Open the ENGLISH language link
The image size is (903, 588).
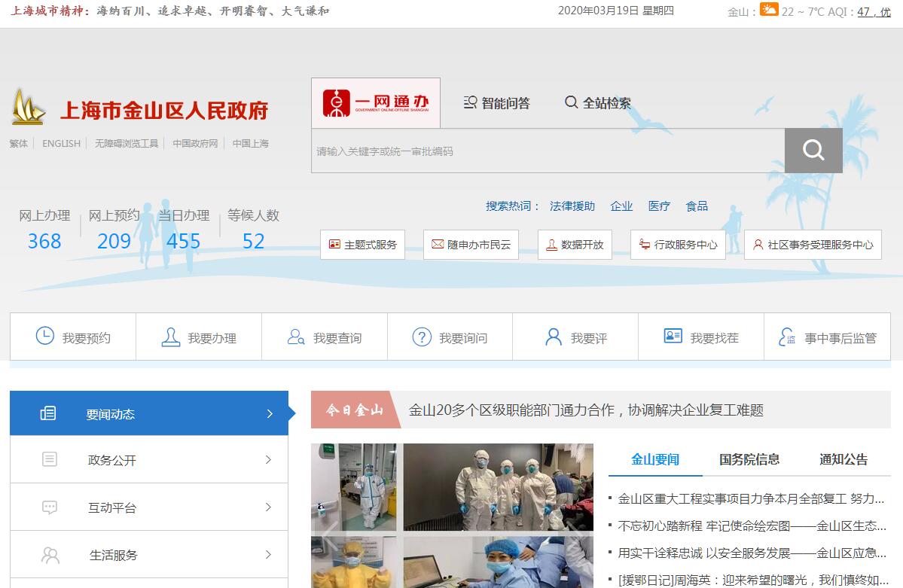coord(61,143)
